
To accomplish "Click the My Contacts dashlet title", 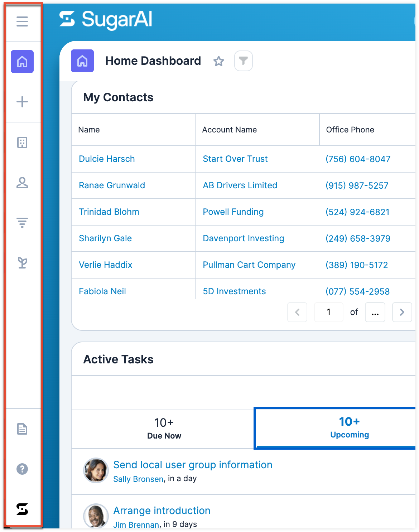I will (118, 97).
